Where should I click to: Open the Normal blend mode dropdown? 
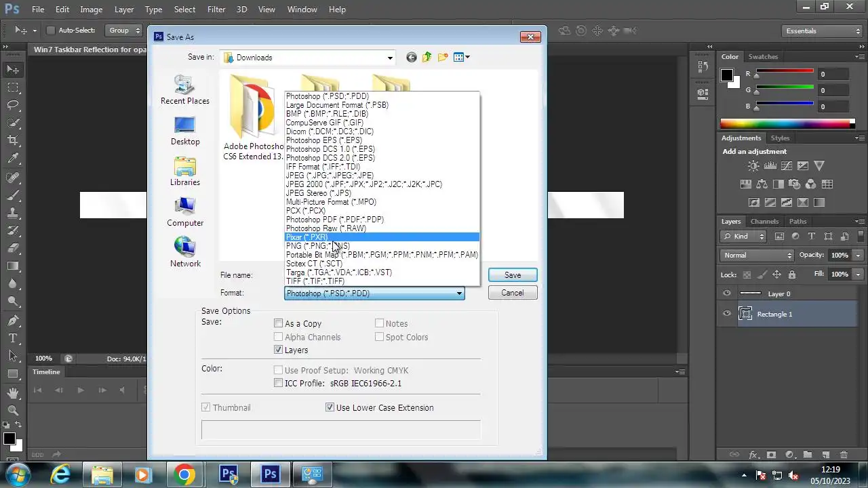(757, 256)
